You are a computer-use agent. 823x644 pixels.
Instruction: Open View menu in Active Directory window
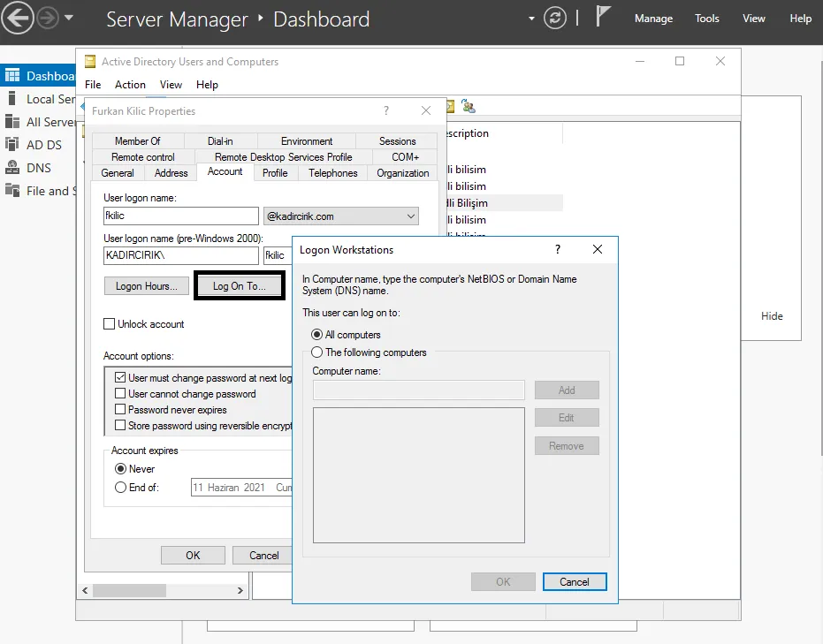171,85
